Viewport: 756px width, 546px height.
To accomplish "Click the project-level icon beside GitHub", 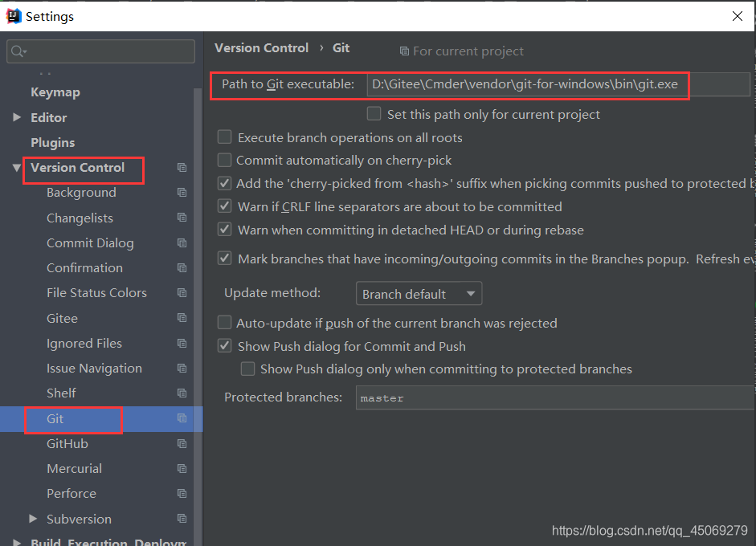I will [x=182, y=444].
